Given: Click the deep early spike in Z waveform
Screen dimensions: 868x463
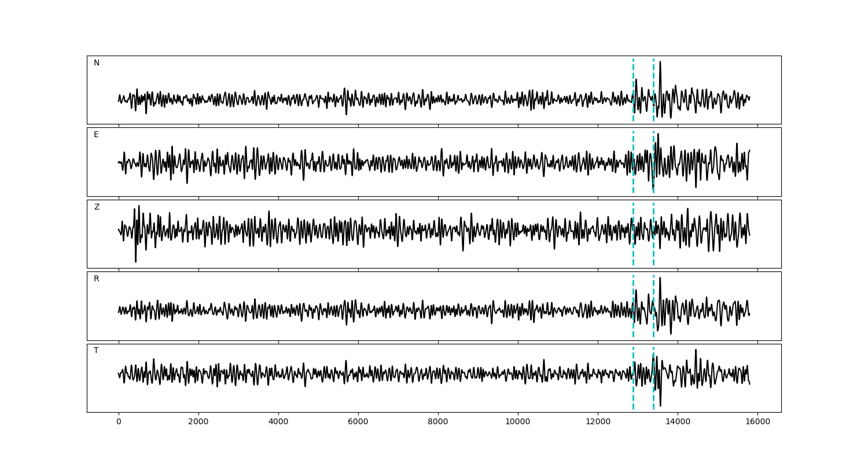Looking at the screenshot, I should click(x=135, y=261).
